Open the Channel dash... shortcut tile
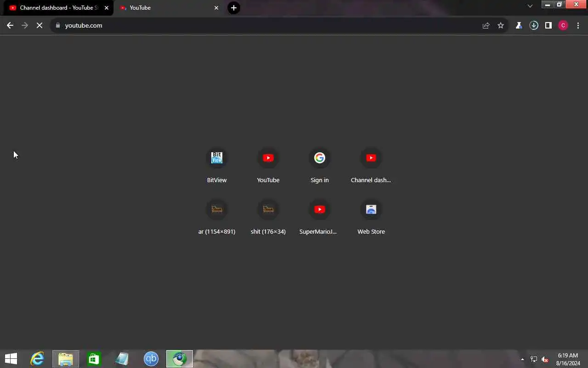The width and height of the screenshot is (588, 368). (x=371, y=166)
